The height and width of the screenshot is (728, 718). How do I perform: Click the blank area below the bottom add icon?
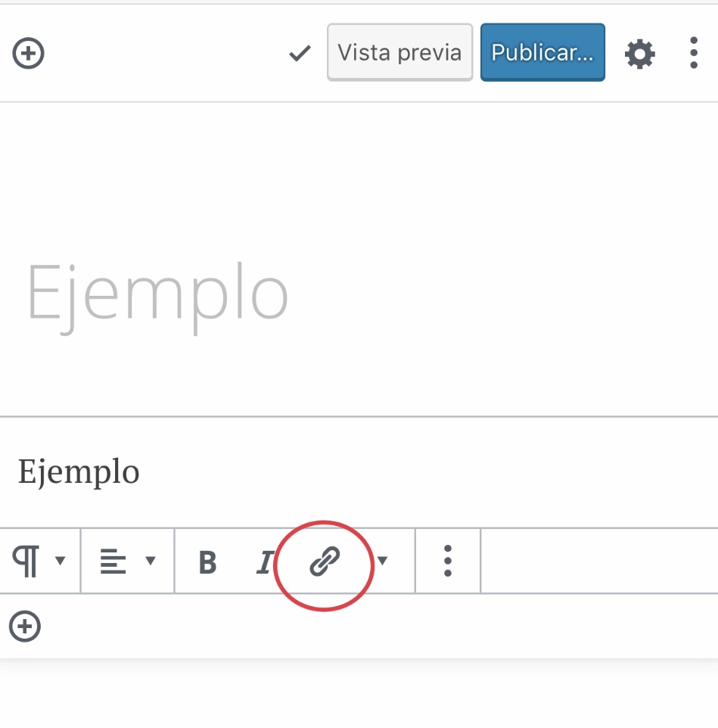pyautogui.click(x=359, y=692)
